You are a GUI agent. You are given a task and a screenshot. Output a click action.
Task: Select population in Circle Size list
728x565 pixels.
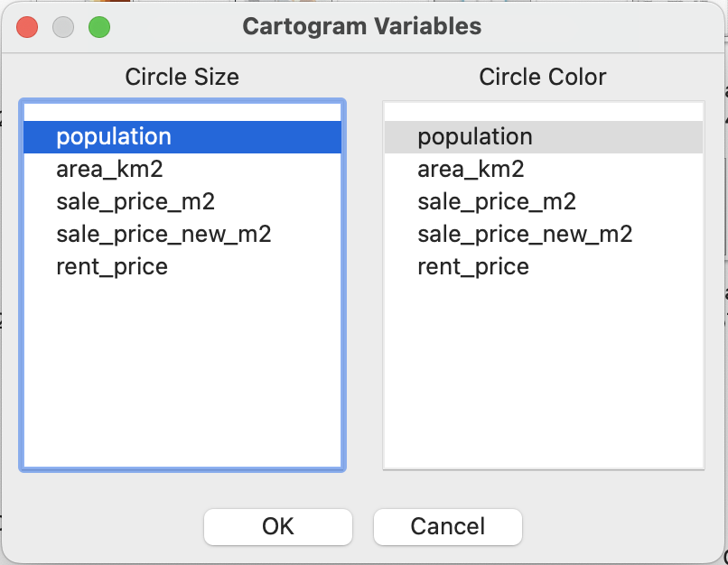click(x=182, y=137)
